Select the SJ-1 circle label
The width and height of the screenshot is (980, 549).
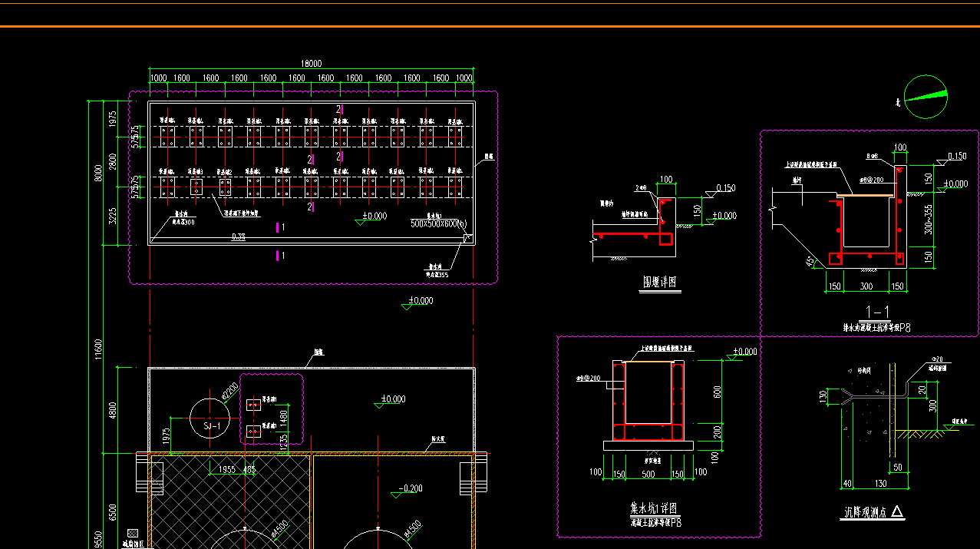point(211,426)
